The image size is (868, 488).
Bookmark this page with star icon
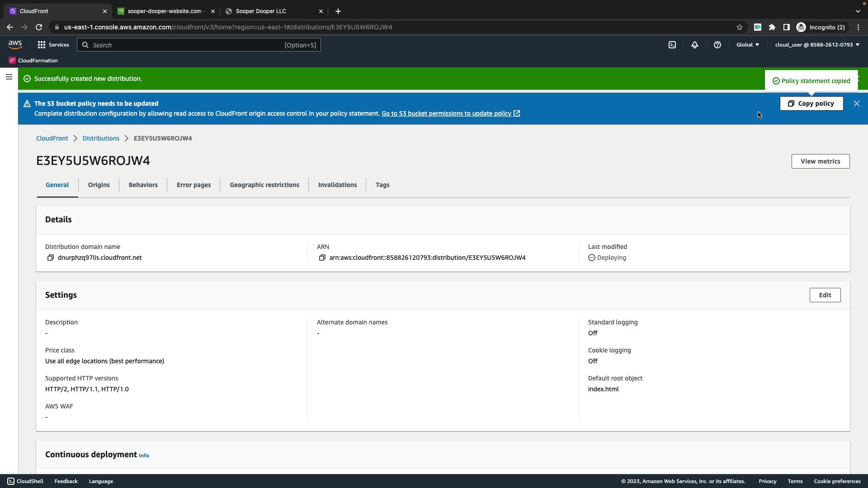[x=740, y=27]
